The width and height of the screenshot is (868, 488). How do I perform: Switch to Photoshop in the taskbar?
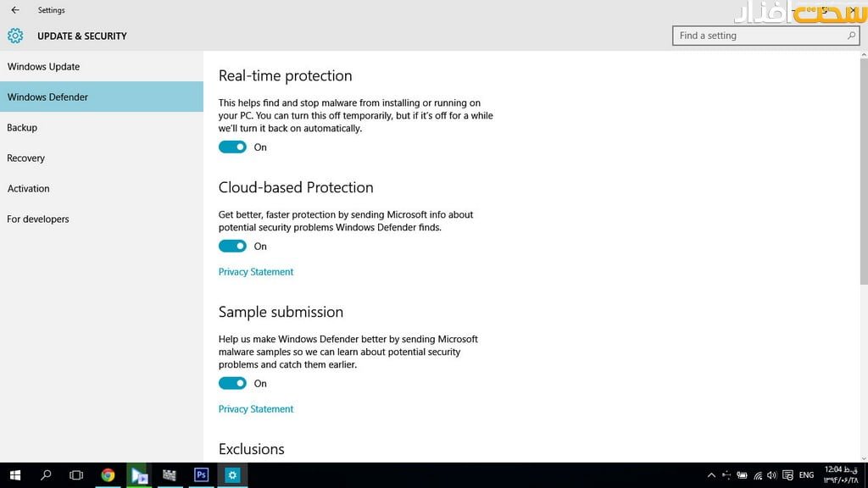point(201,475)
